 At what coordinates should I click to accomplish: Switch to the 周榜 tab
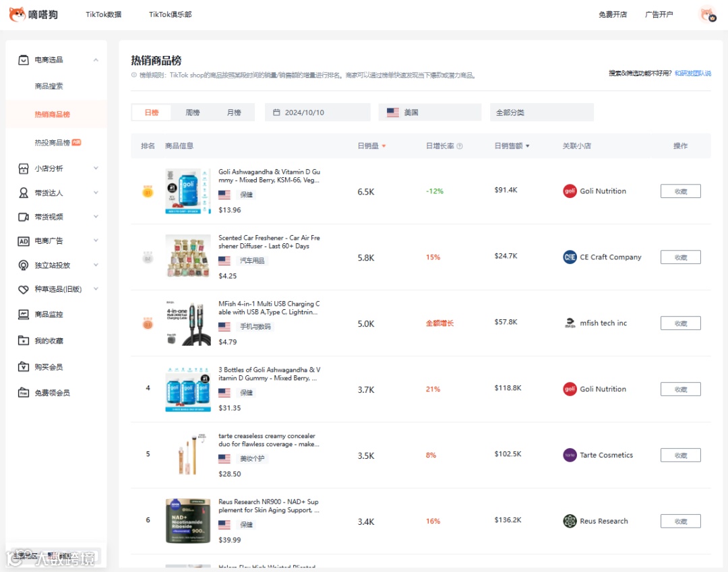(193, 113)
